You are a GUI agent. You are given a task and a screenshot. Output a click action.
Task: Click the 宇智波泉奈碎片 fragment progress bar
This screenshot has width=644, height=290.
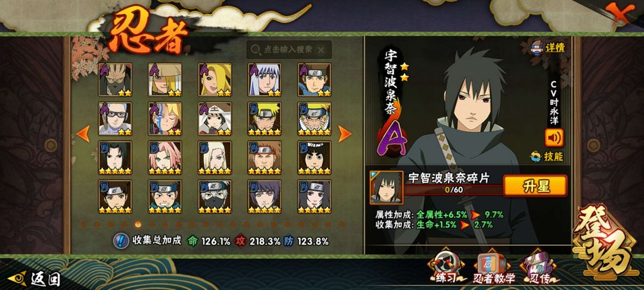point(453,190)
